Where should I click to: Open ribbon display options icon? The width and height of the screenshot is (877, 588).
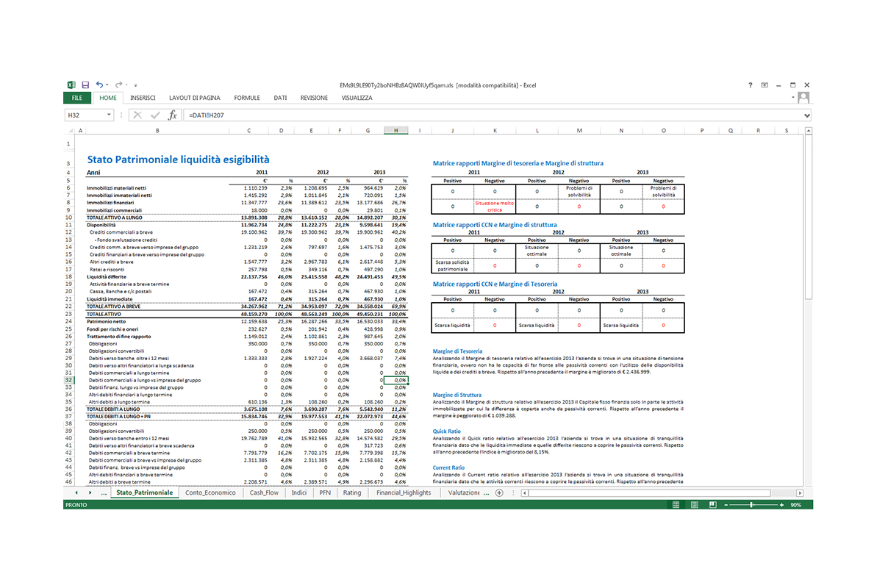tap(765, 85)
